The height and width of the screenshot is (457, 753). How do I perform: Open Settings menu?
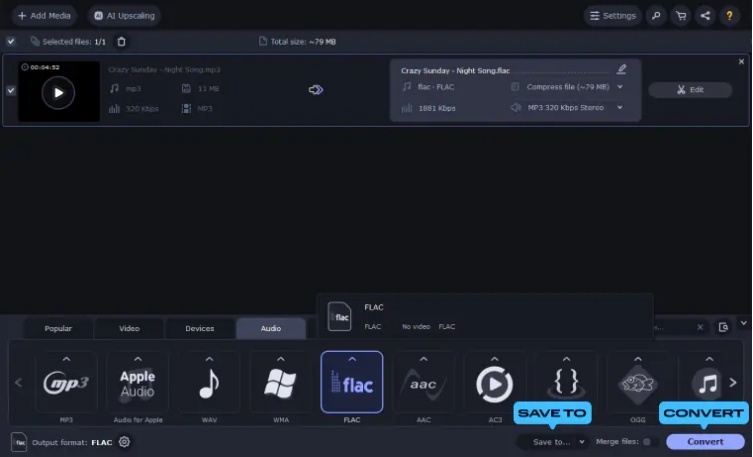[x=612, y=16]
